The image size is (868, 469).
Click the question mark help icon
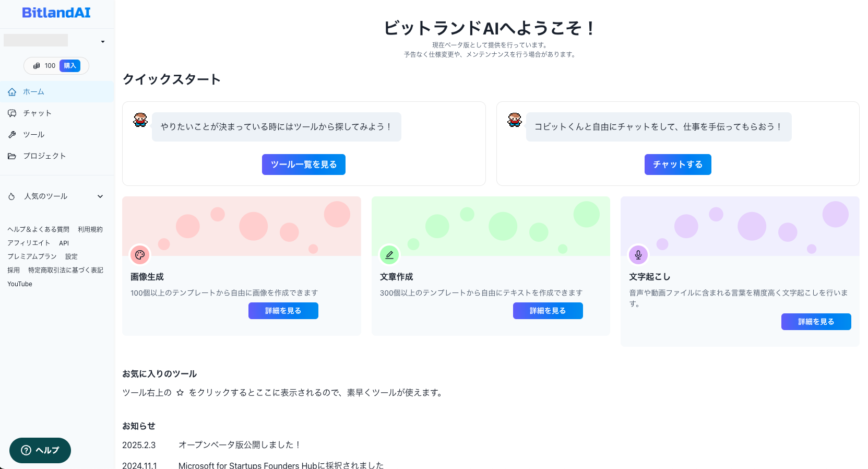[x=26, y=450]
